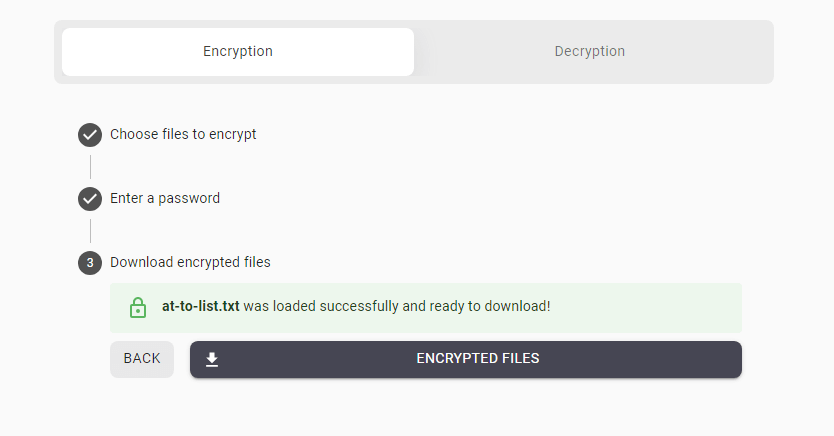
Task: Select the Encryption tab
Action: point(238,52)
